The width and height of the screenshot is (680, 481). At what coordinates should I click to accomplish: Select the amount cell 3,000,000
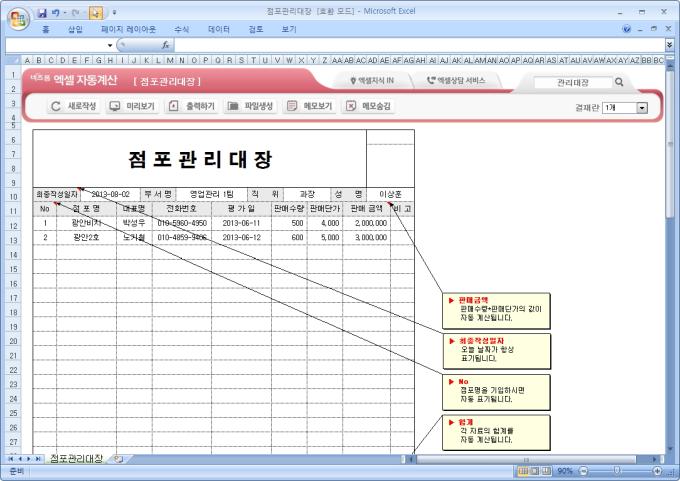click(x=366, y=237)
